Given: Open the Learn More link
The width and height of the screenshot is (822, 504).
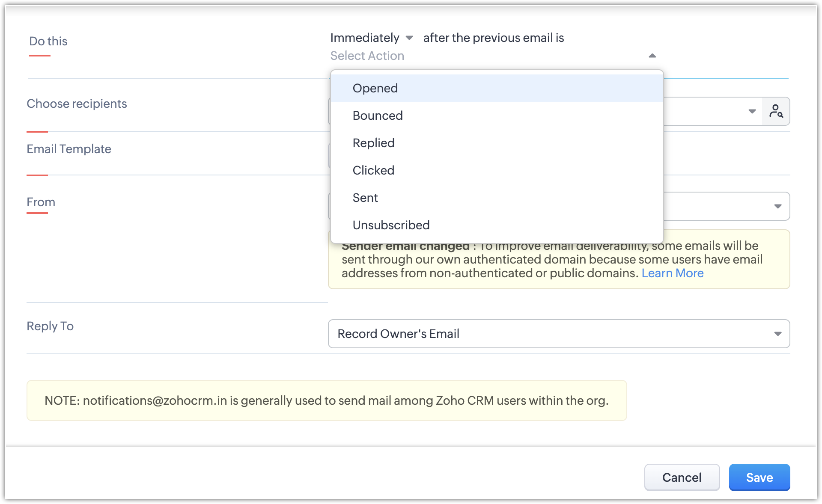Looking at the screenshot, I should click(x=672, y=273).
